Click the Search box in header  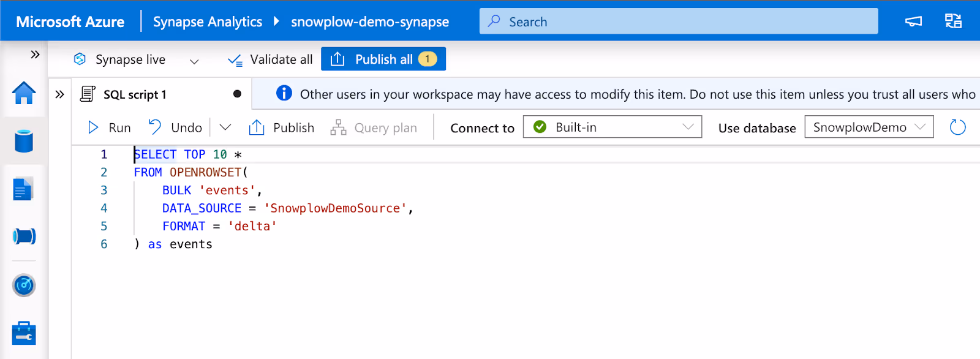click(679, 21)
